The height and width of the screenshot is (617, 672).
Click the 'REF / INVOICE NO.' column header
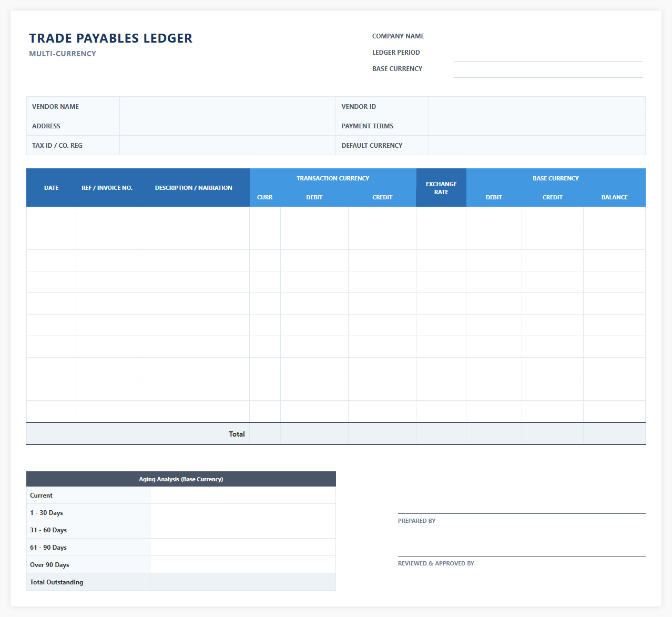click(107, 188)
